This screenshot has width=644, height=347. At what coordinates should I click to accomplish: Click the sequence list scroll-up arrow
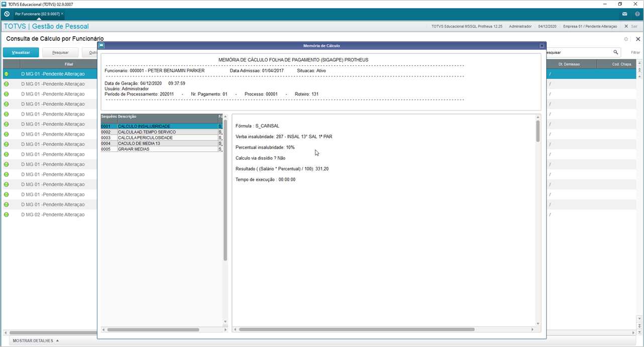tap(225, 117)
